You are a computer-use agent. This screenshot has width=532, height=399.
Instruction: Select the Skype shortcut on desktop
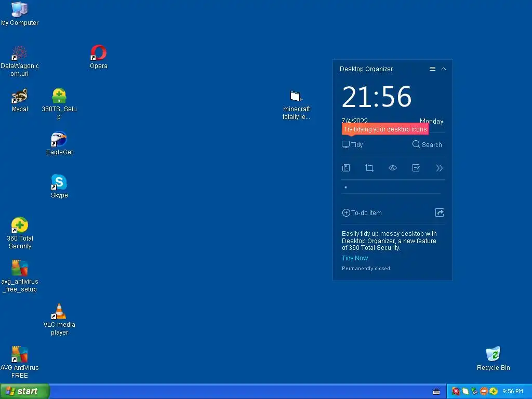pyautogui.click(x=59, y=187)
